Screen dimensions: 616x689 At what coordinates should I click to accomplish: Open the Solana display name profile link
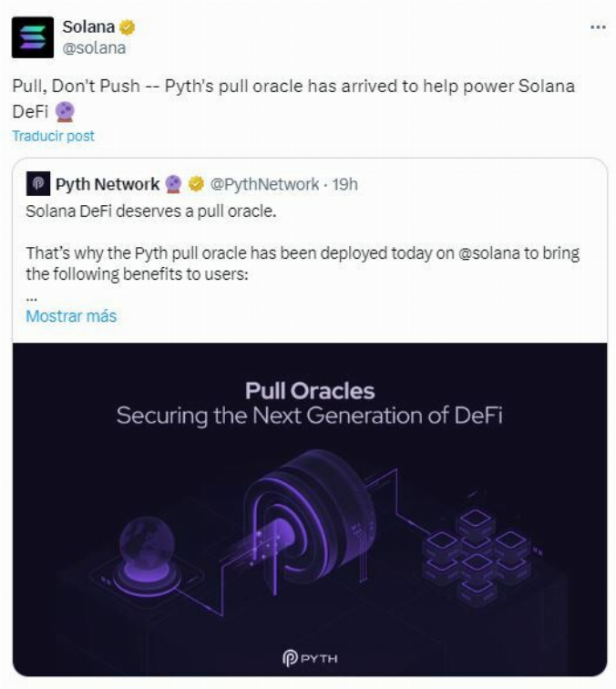88,27
